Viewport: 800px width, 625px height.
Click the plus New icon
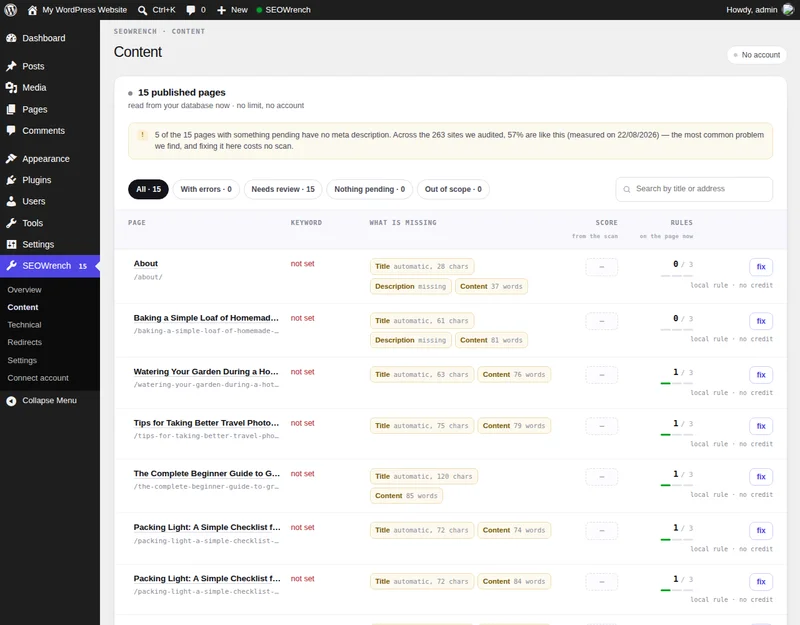pyautogui.click(x=221, y=10)
